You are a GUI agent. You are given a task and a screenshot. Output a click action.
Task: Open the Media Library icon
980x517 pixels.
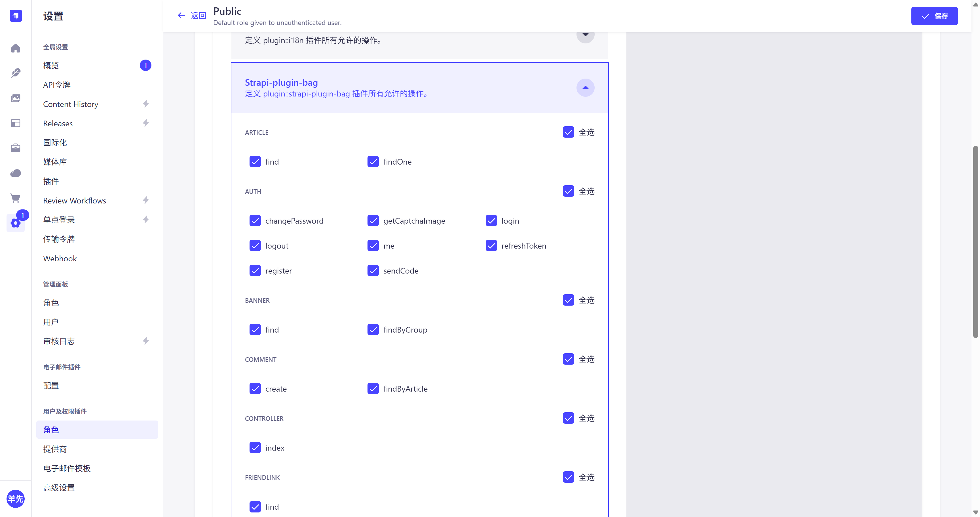click(x=16, y=98)
